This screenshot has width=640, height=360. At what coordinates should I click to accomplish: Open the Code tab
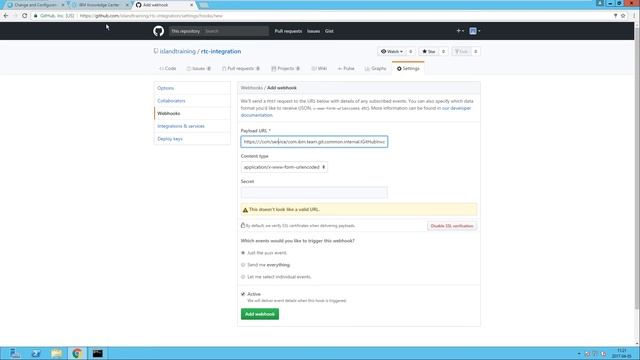click(x=168, y=69)
